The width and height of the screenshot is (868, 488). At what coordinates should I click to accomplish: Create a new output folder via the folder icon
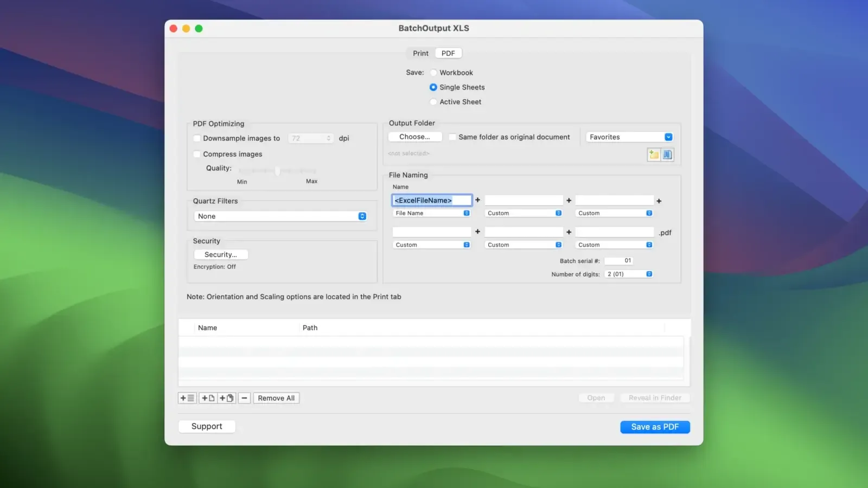click(653, 155)
